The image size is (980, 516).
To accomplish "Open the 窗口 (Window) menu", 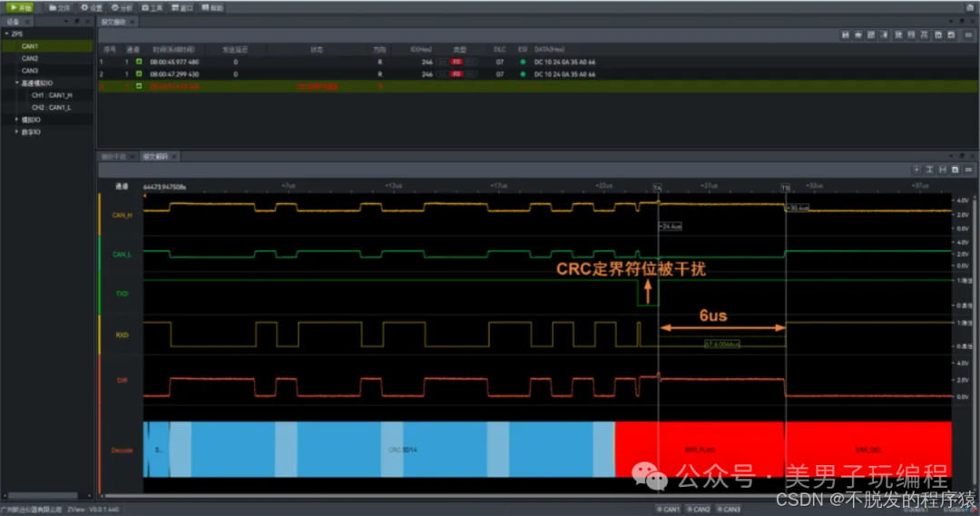I will point(181,7).
